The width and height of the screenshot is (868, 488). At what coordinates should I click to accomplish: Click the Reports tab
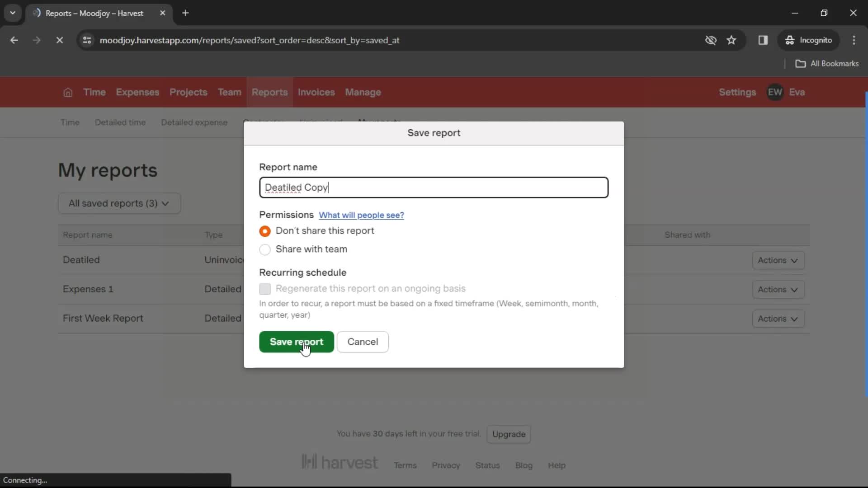pyautogui.click(x=269, y=92)
